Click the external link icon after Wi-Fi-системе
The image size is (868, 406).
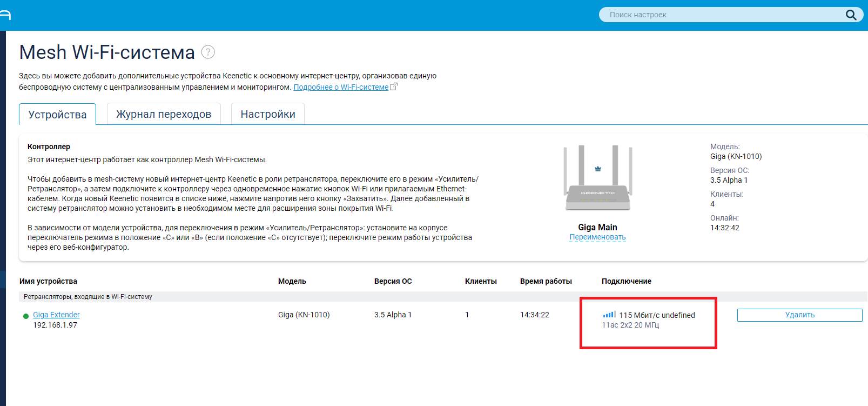pyautogui.click(x=394, y=86)
